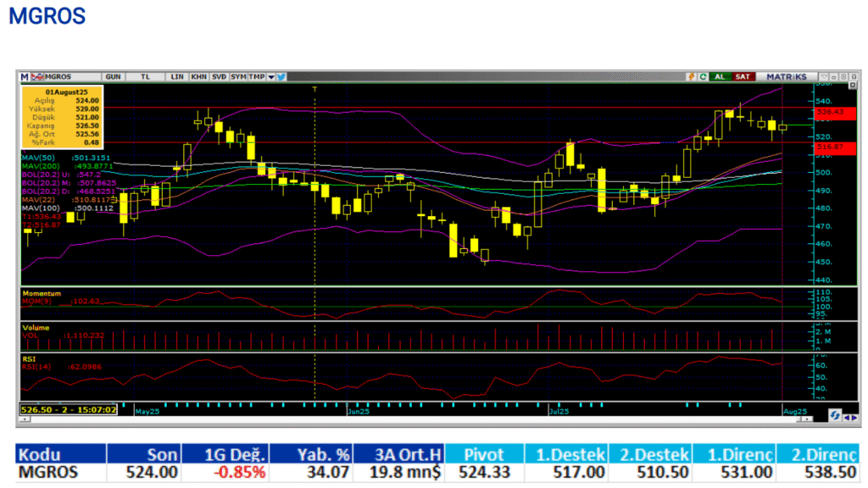Image resolution: width=868 pixels, height=488 pixels.
Task: Click the lightning bolt quick-order icon
Action: point(691,76)
